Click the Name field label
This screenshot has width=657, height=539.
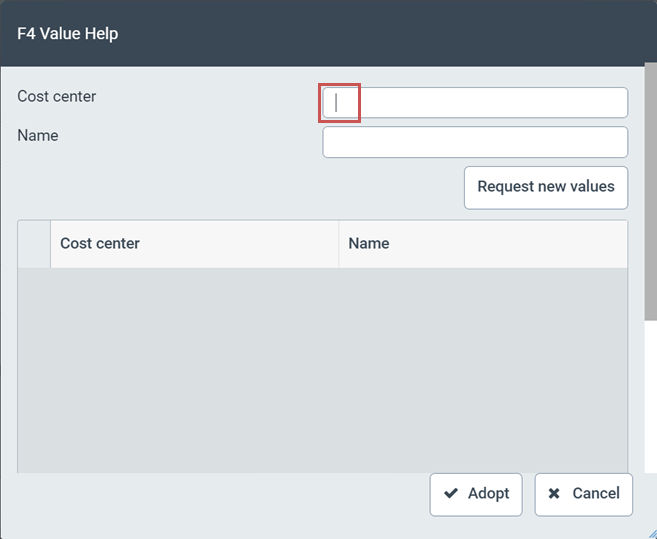point(38,136)
